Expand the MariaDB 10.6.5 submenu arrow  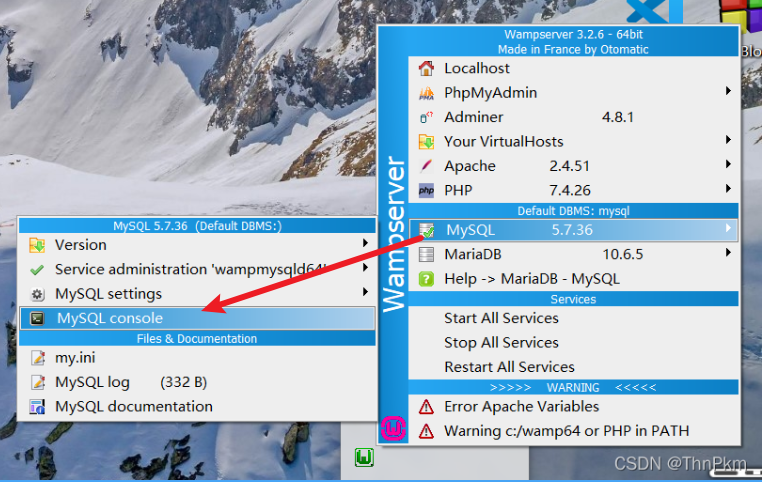728,253
